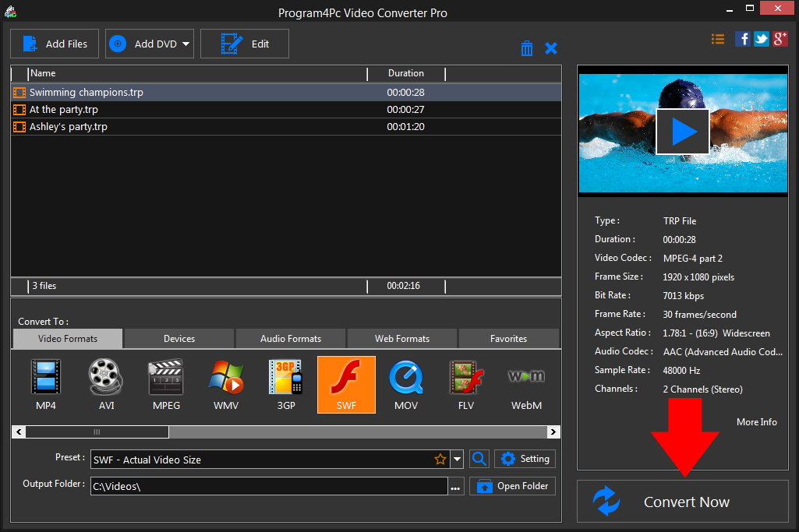Click the format list horizontal scrollbar right arrow
Image resolution: width=799 pixels, height=532 pixels.
tap(553, 432)
